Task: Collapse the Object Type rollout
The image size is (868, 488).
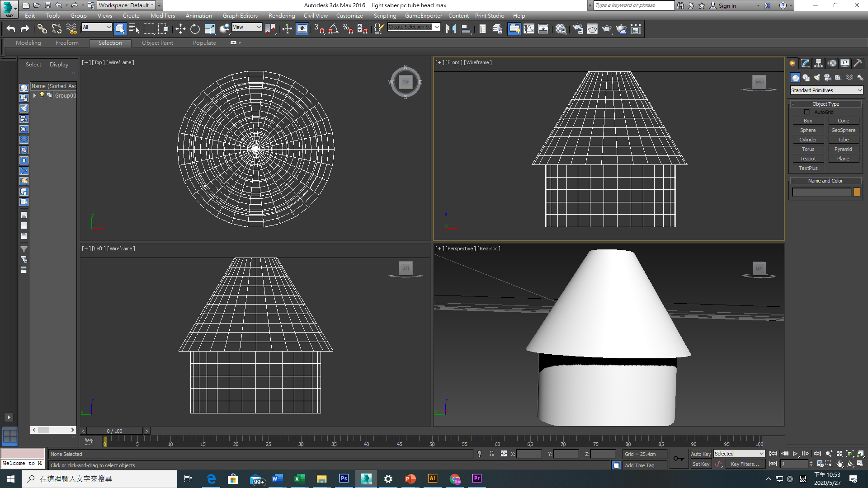Action: (826, 104)
